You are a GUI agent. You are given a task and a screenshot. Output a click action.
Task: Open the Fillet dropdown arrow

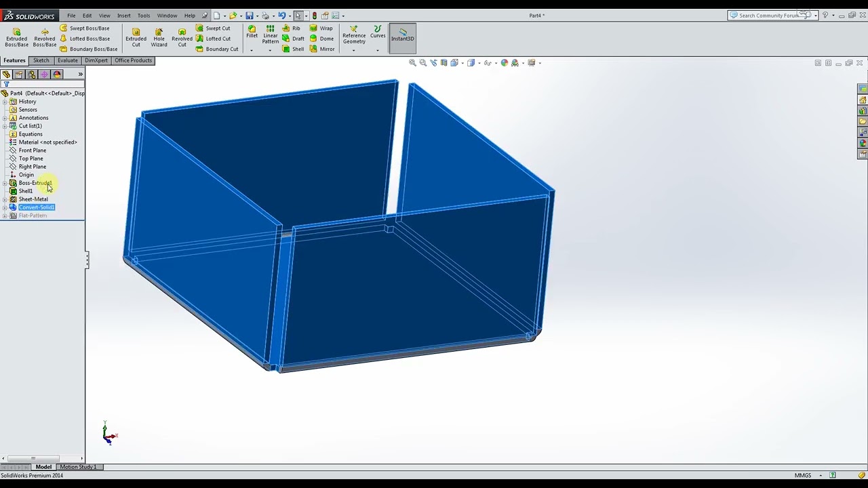click(252, 49)
